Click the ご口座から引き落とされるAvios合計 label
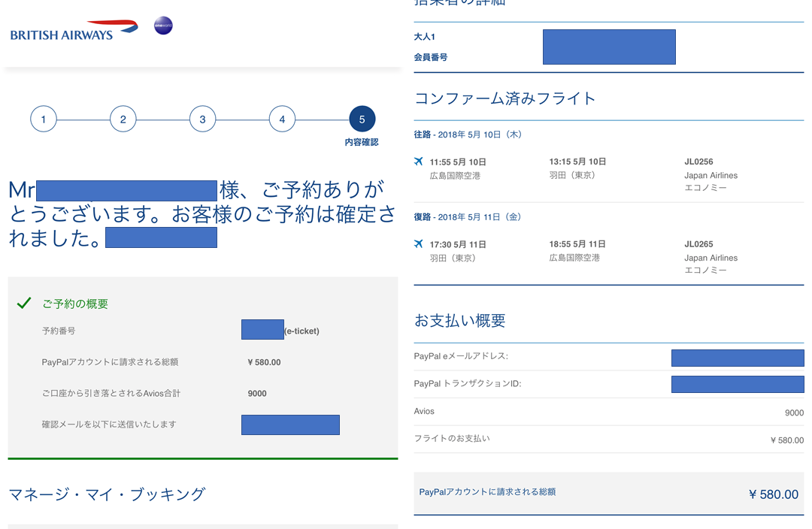812x529 pixels. (111, 394)
